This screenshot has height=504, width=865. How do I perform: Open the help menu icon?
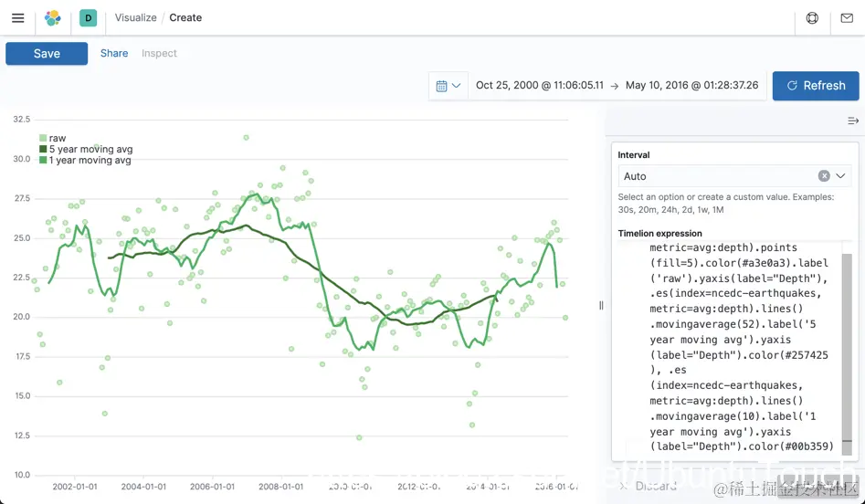tap(812, 18)
